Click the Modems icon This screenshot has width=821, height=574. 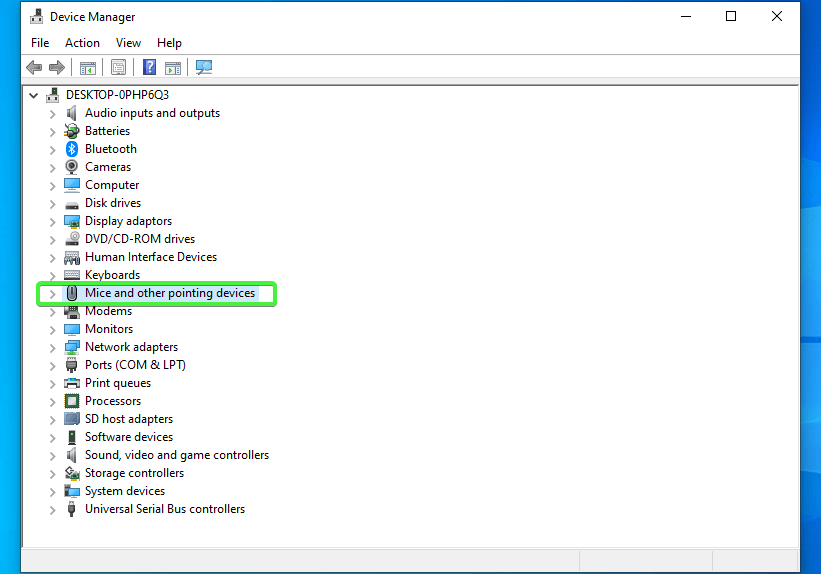point(72,312)
